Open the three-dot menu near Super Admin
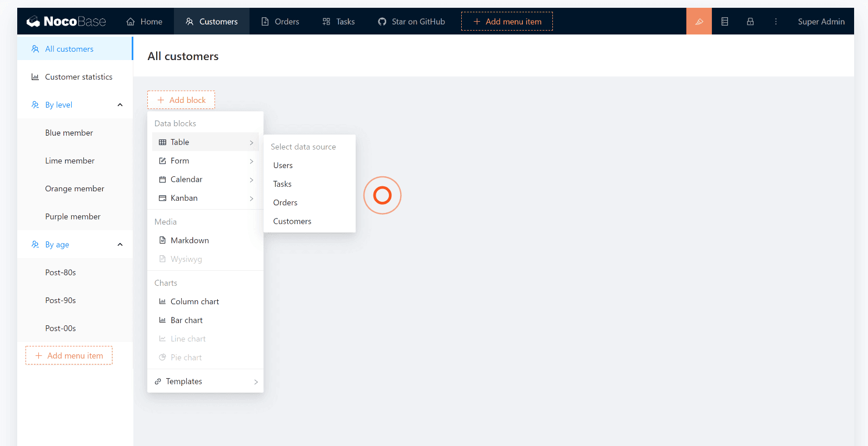Viewport: 868px width, 446px height. pyautogui.click(x=776, y=21)
